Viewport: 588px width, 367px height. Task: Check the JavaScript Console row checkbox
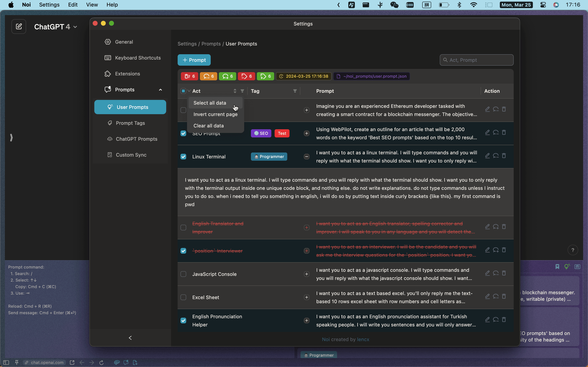pyautogui.click(x=184, y=274)
